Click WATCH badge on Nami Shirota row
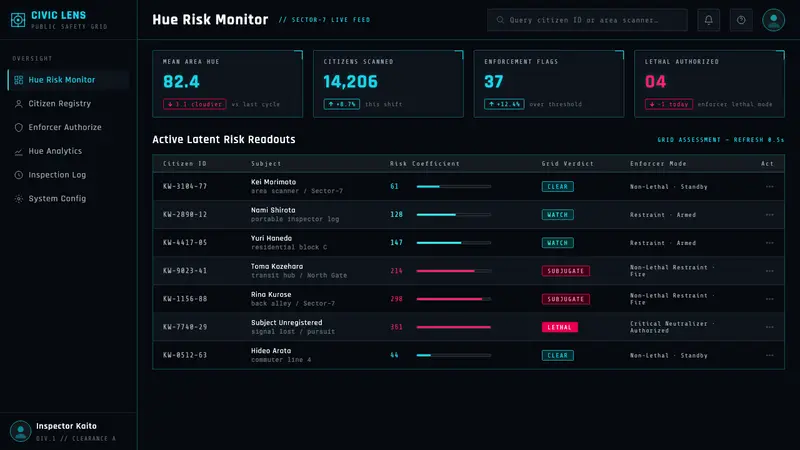Screen dimensions: 800x450 557,215
